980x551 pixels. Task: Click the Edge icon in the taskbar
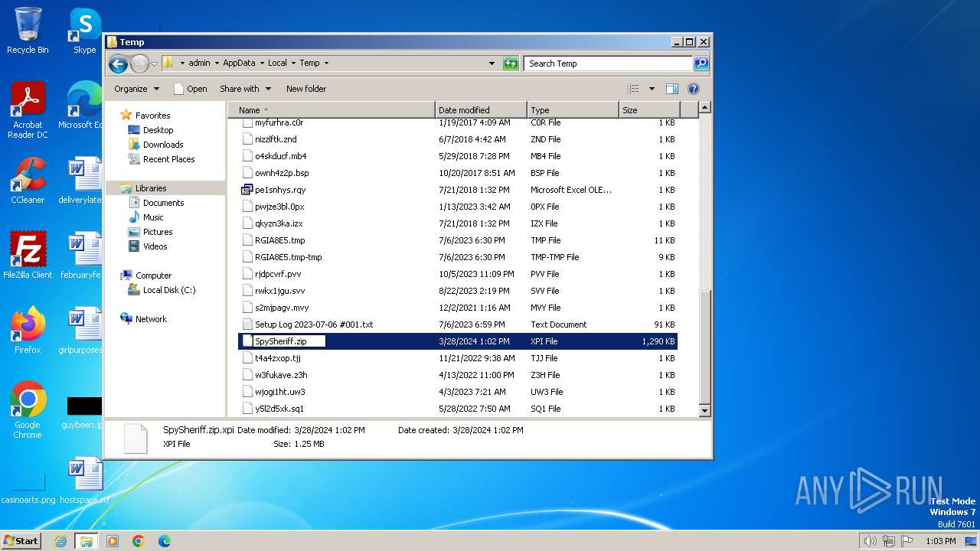(x=165, y=541)
